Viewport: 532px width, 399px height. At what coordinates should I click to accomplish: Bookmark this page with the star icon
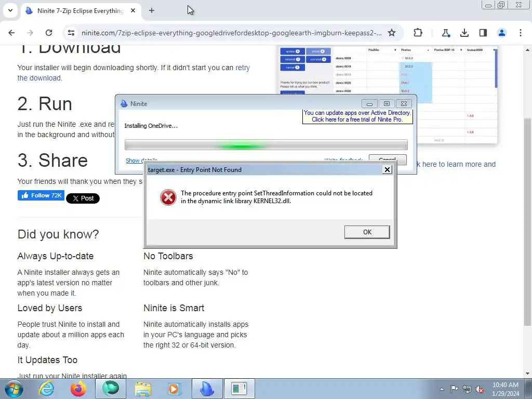pos(392,33)
